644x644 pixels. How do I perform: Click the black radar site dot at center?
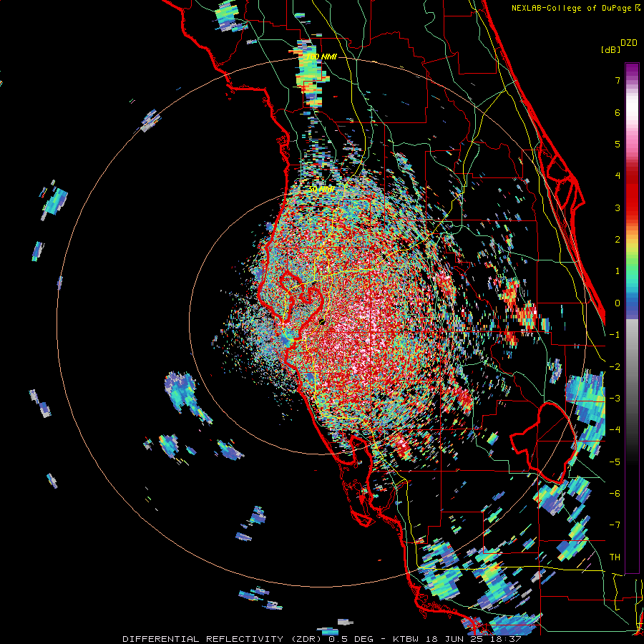click(x=321, y=321)
